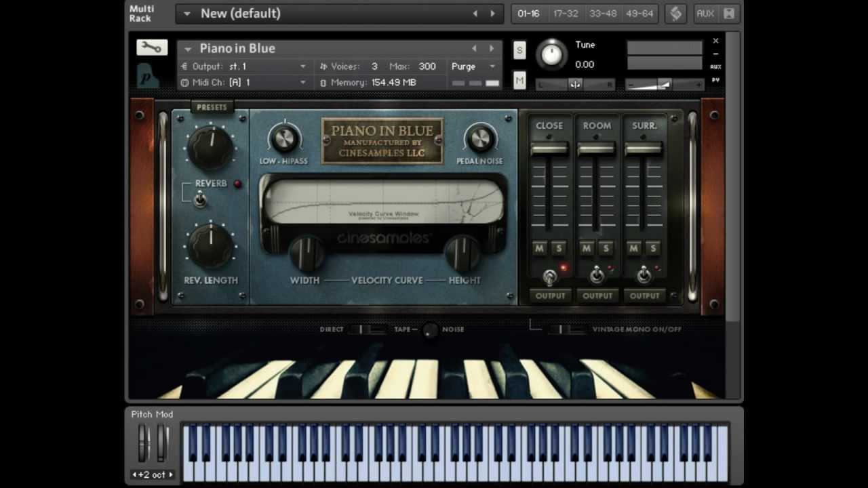
Task: Click the velocity curve Height knob
Action: (462, 253)
